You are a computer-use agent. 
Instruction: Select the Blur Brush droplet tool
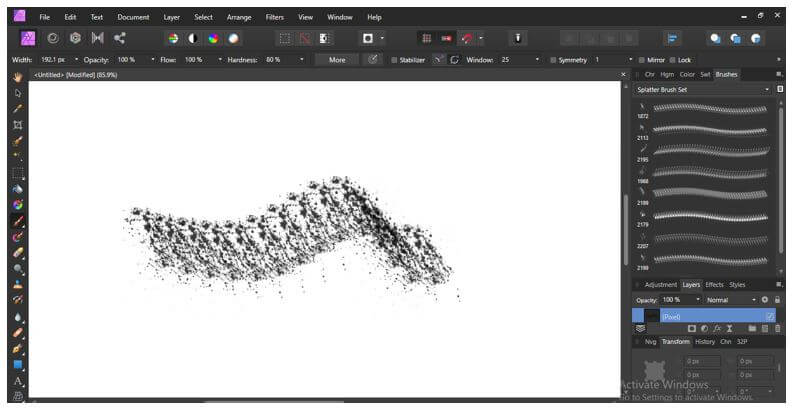[x=18, y=317]
